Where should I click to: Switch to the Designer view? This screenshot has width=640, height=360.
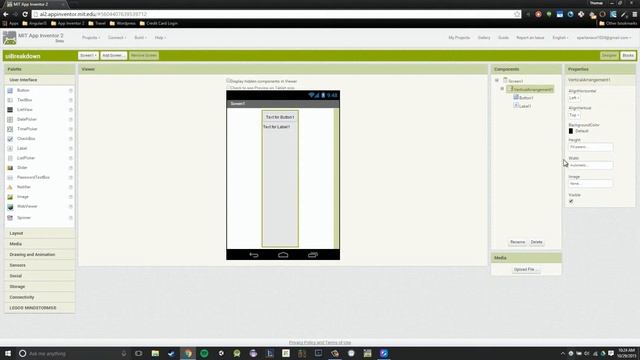point(609,56)
